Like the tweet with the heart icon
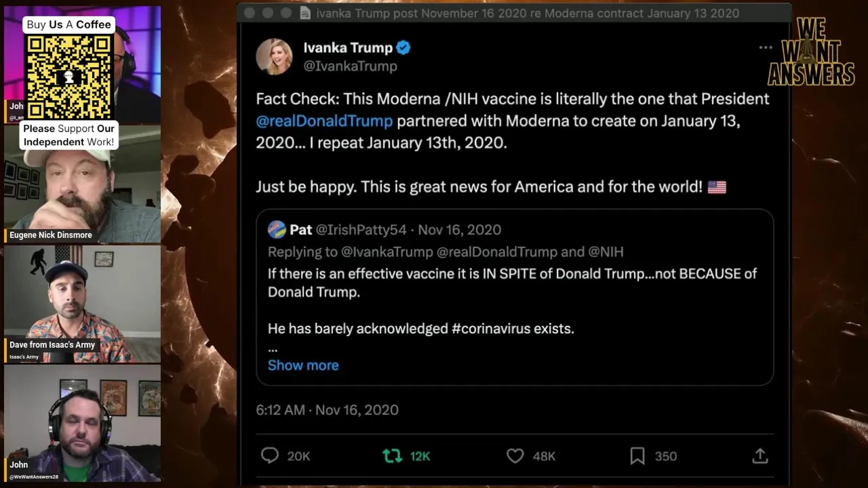The image size is (868, 488). pos(515,456)
